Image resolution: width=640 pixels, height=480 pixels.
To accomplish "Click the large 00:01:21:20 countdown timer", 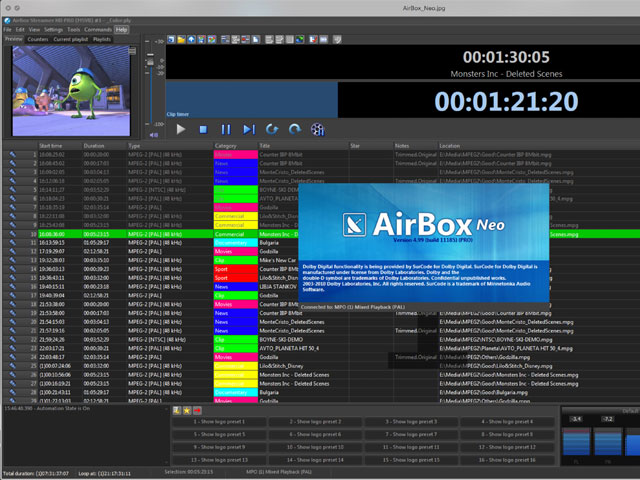I will 506,101.
